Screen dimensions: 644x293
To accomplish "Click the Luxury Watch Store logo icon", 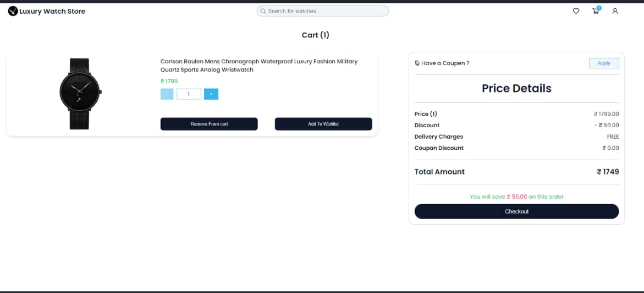I will pos(13,11).
